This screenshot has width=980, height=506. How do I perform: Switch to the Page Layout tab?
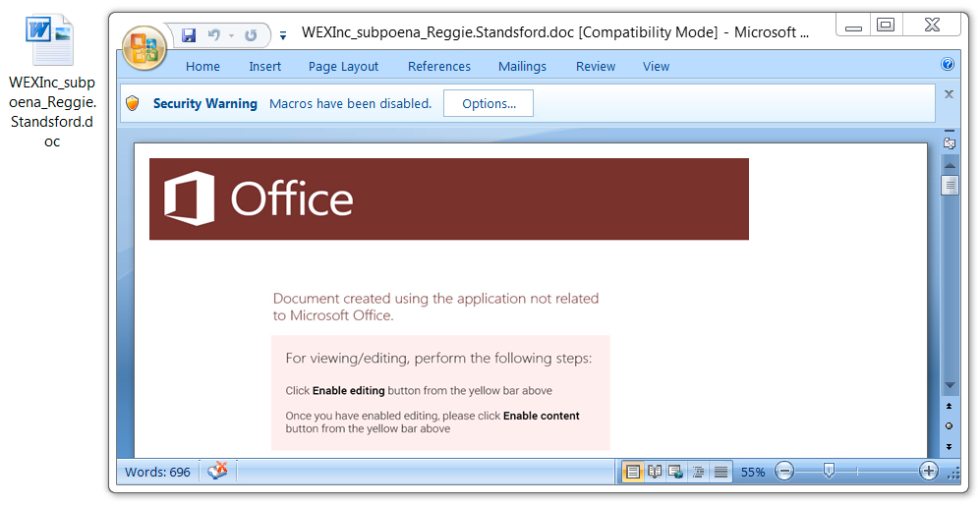point(343,66)
